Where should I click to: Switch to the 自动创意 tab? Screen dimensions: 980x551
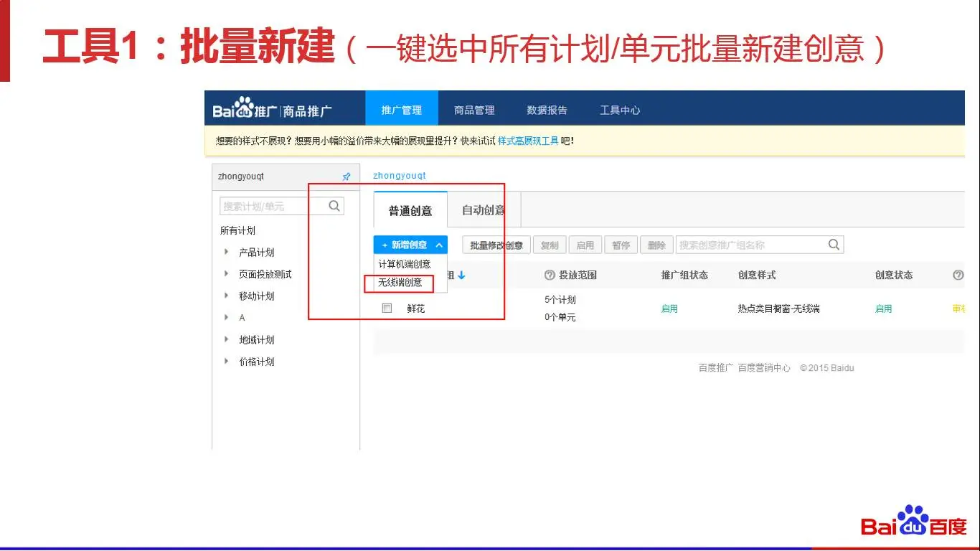(x=484, y=210)
